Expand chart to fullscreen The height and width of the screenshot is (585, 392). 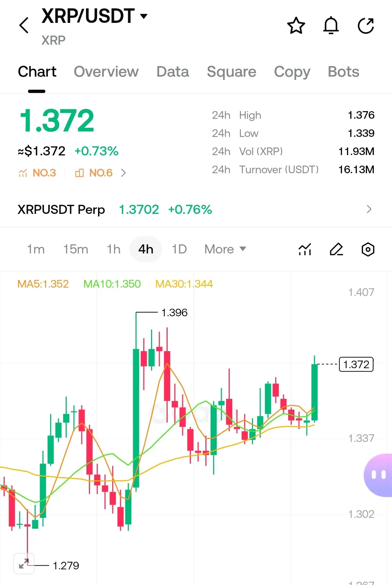coord(24,564)
